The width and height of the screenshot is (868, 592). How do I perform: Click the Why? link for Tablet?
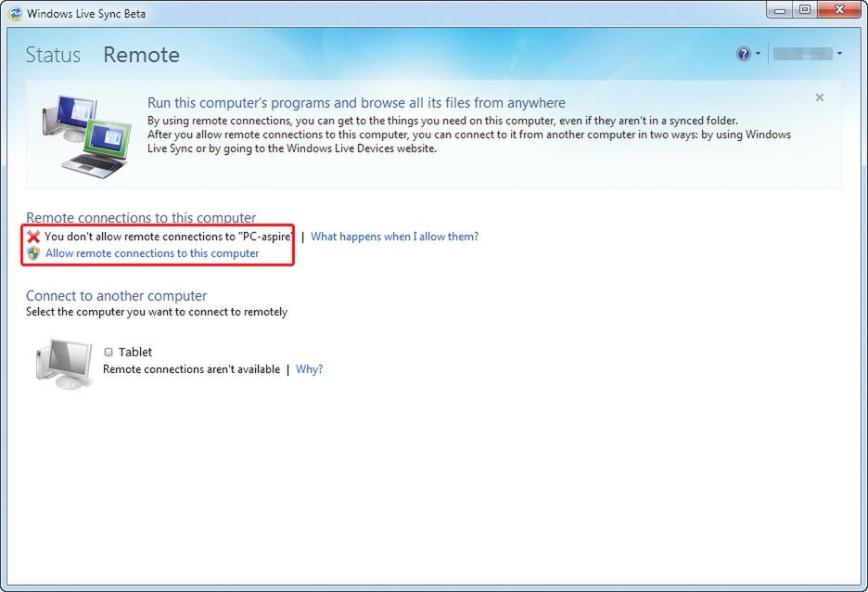point(309,369)
